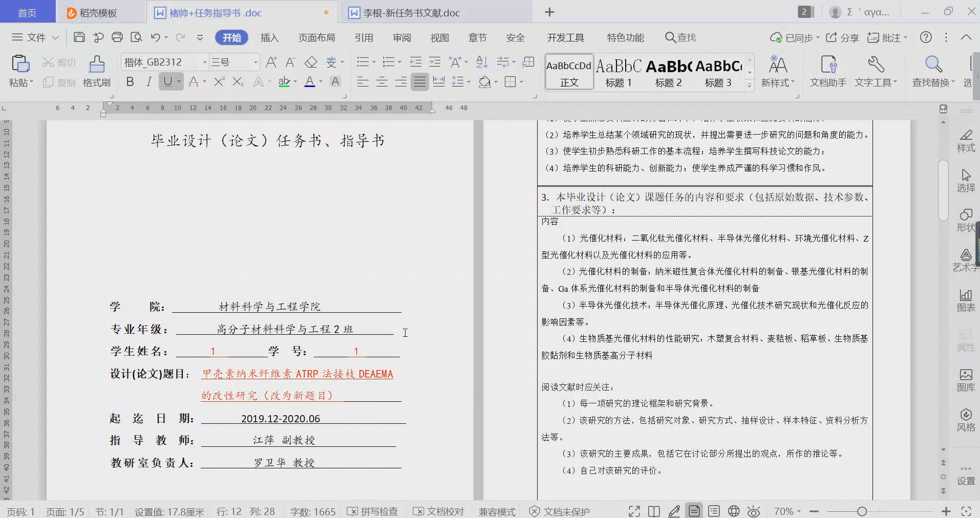Open the References (引用) tab
Image resolution: width=980 pixels, height=518 pixels.
tap(364, 37)
